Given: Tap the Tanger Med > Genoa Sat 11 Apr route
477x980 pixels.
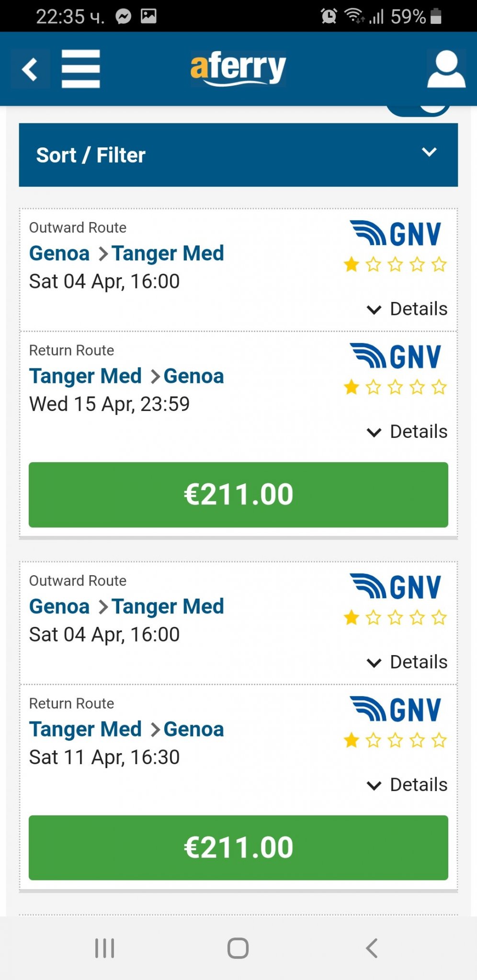Looking at the screenshot, I should [126, 730].
